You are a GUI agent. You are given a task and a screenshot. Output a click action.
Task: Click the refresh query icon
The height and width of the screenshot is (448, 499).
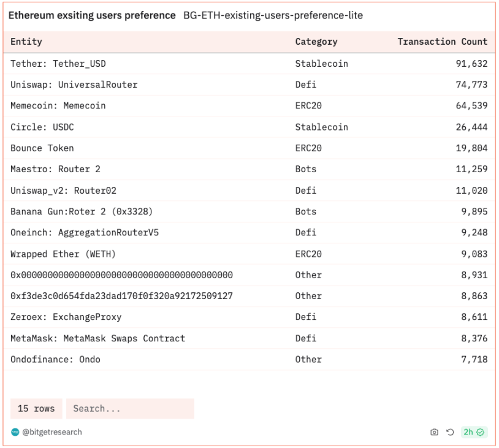[449, 432]
